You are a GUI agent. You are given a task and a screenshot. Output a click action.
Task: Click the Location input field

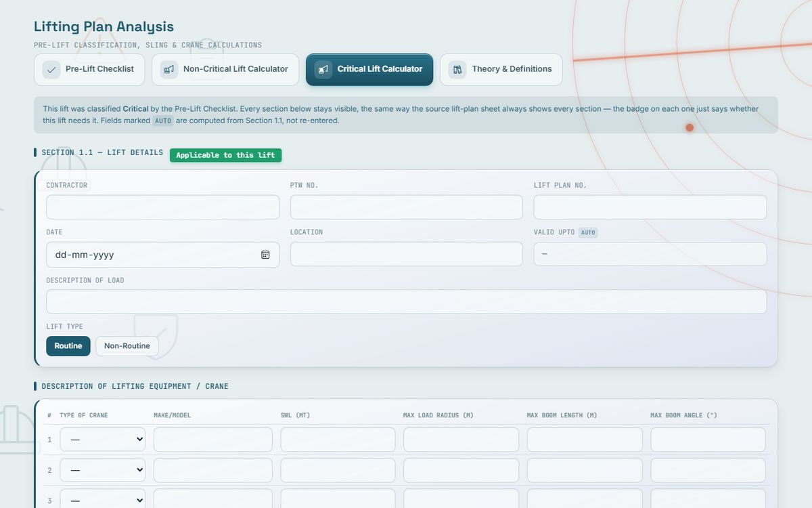[407, 254]
